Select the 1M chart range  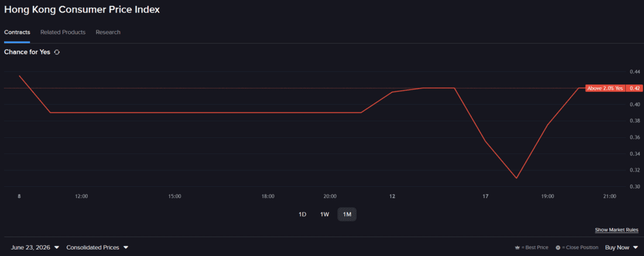347,214
